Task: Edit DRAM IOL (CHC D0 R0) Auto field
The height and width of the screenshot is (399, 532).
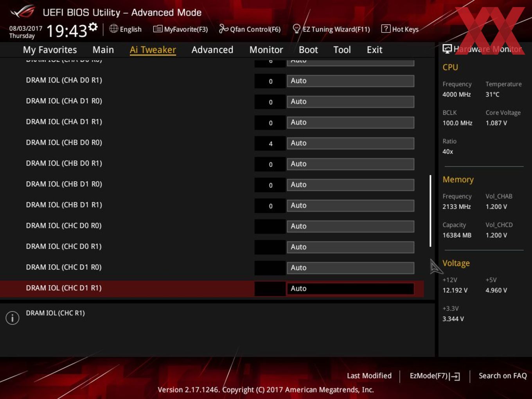Action: click(x=350, y=226)
